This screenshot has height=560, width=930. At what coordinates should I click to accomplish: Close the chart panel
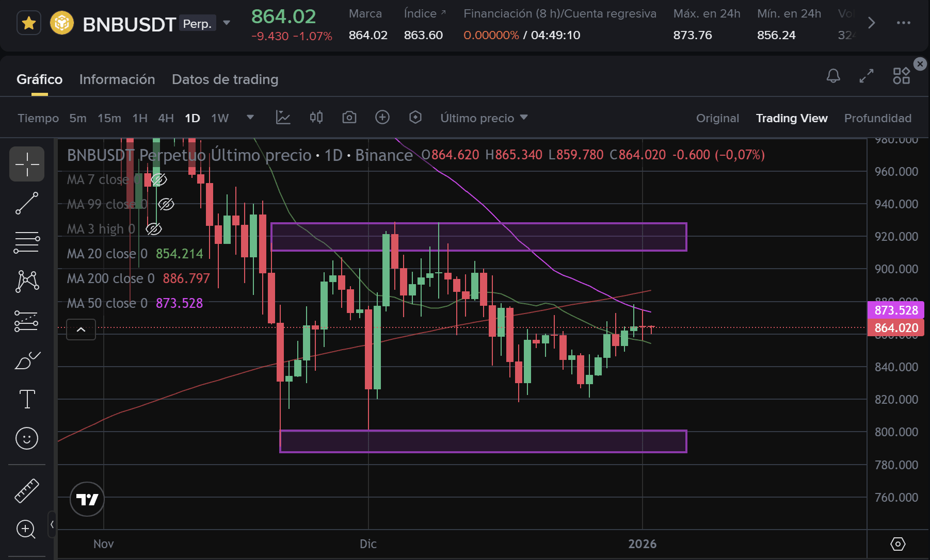click(x=920, y=63)
